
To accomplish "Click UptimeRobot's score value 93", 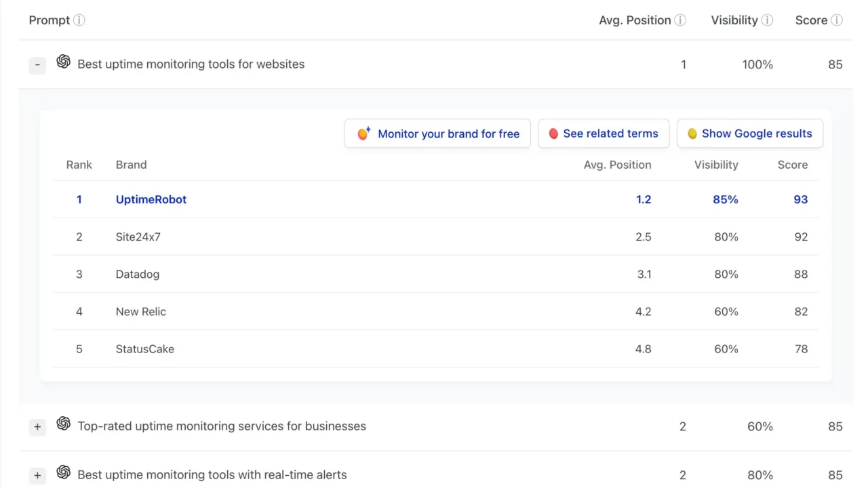I will coord(801,199).
